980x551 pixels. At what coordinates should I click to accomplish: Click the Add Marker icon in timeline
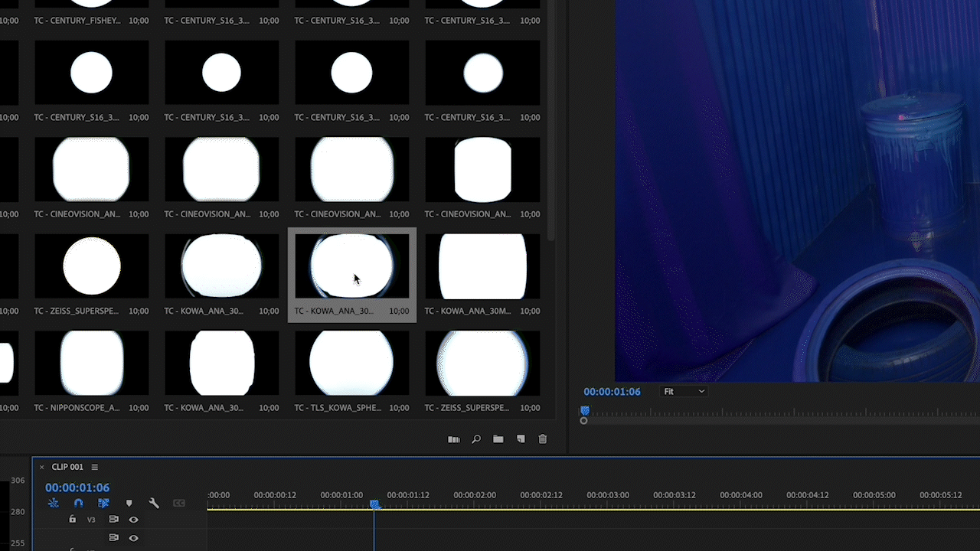tap(129, 504)
